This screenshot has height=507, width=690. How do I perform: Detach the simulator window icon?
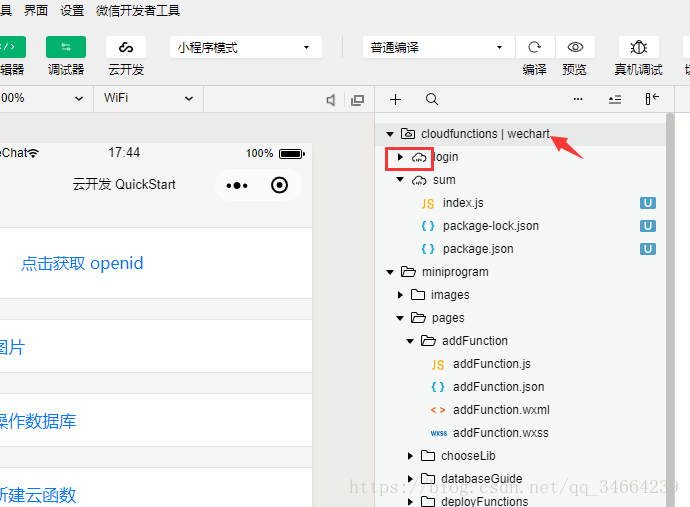[x=357, y=100]
